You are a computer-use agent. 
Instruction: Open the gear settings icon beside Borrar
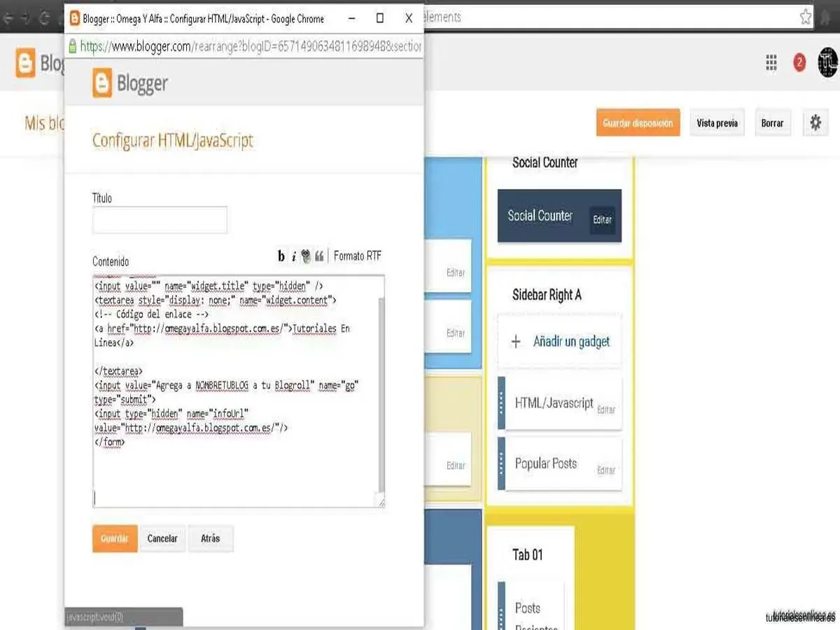pos(815,122)
